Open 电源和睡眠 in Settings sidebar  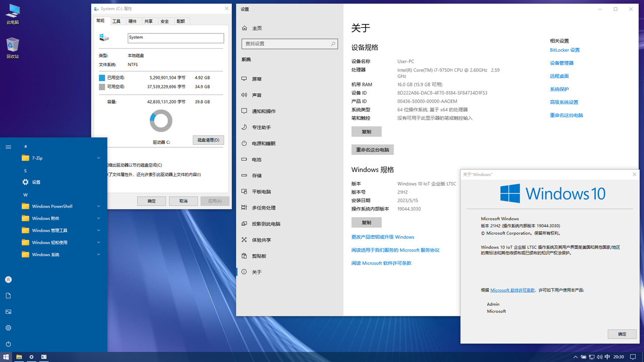[290, 143]
